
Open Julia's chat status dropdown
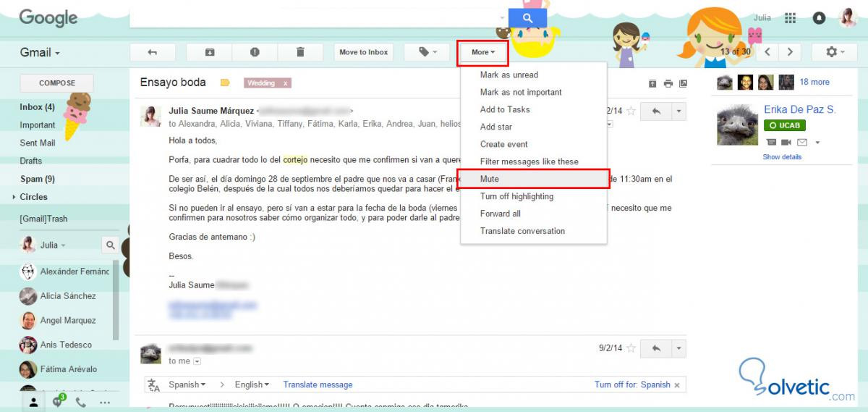53,245
